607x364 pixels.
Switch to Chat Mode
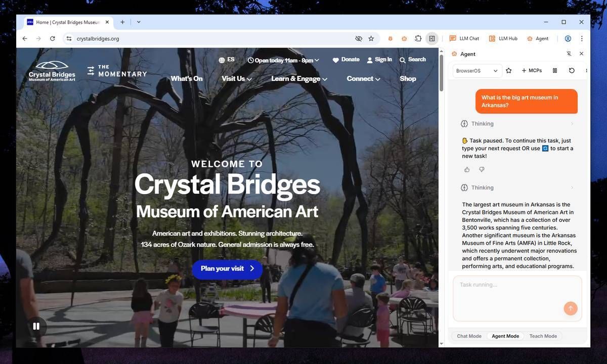(469, 336)
